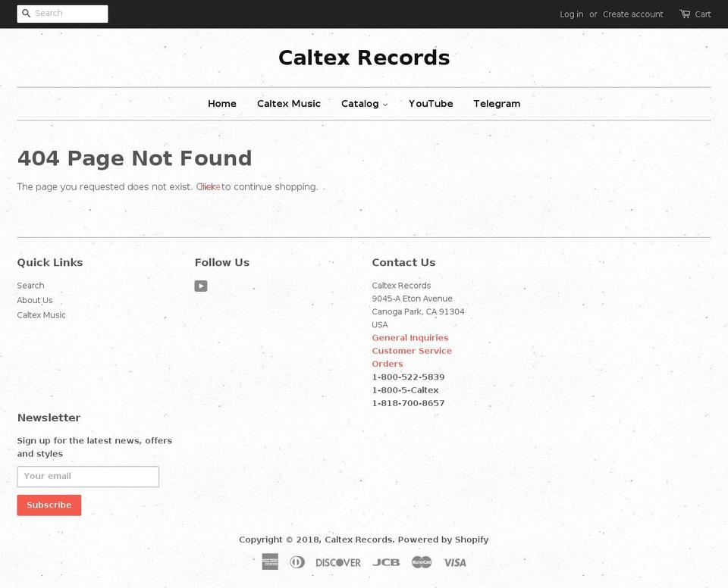Click the General Inquiries link
Viewport: 728px width, 588px height.
pos(410,338)
